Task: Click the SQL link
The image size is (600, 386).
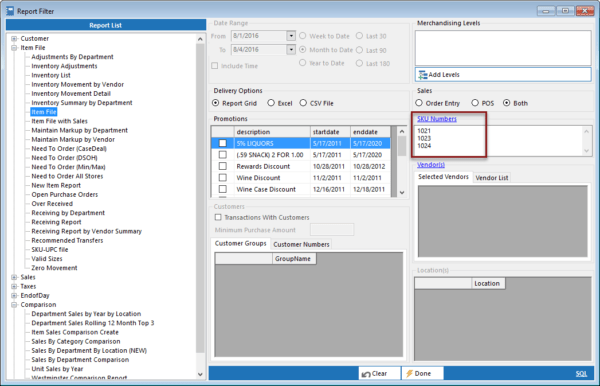Action: [581, 374]
